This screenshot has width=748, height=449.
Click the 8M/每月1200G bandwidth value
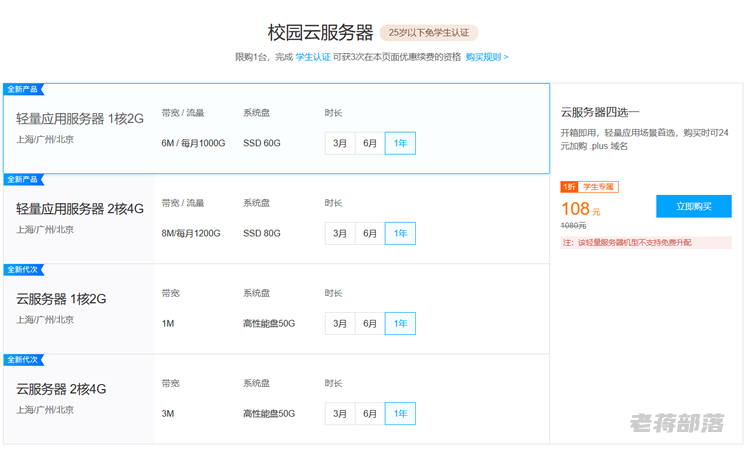pos(191,233)
